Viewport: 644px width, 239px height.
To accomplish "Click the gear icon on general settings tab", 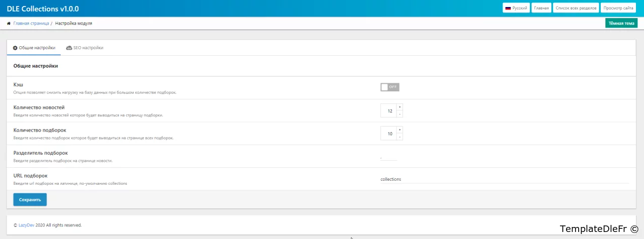I will click(15, 48).
